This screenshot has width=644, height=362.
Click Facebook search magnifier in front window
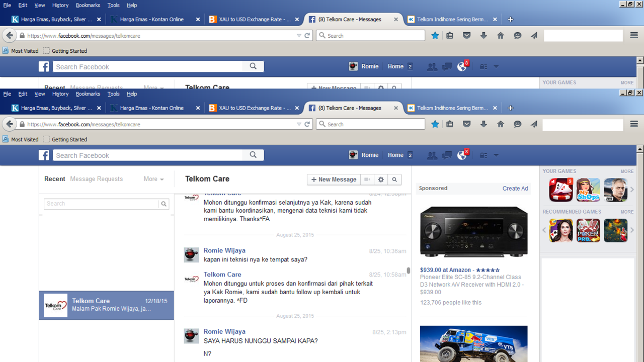pyautogui.click(x=253, y=155)
